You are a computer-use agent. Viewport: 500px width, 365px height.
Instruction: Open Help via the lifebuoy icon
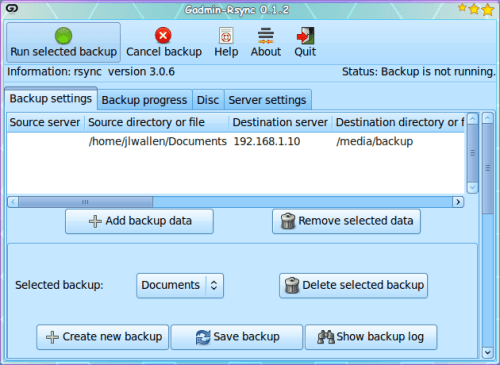click(226, 36)
